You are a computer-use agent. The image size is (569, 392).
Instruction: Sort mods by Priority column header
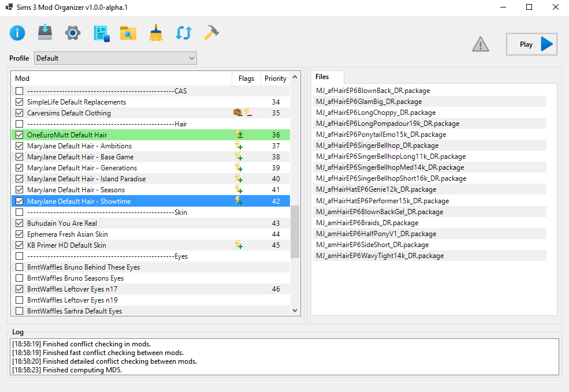[x=275, y=79]
